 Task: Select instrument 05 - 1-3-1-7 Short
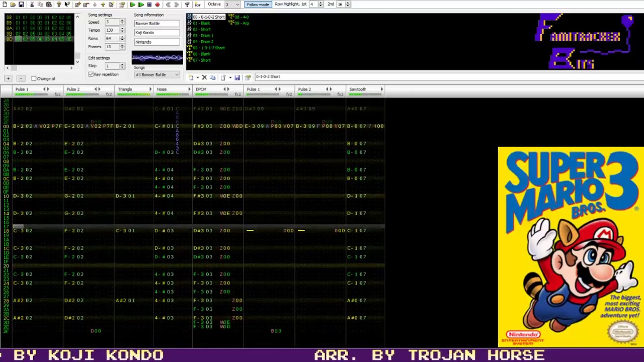pos(209,48)
